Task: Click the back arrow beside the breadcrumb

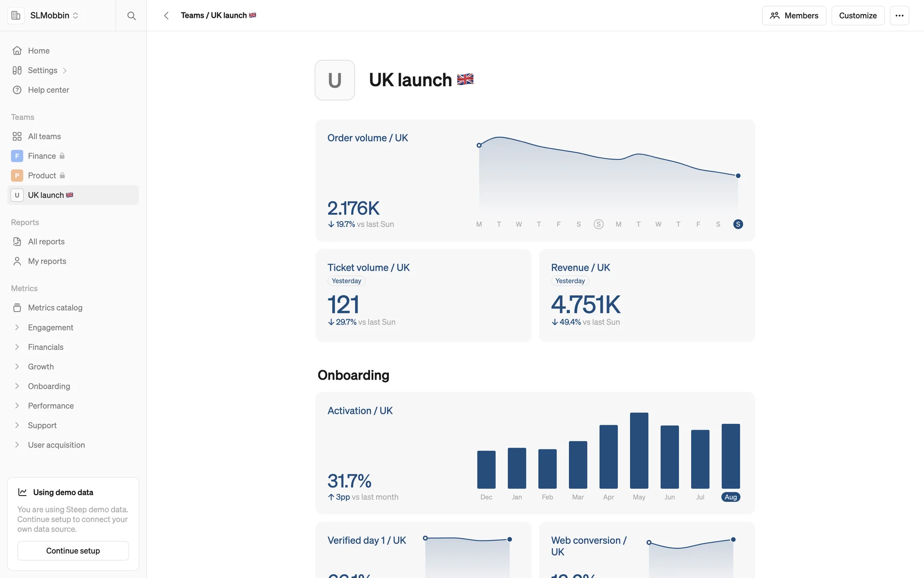Action: tap(166, 16)
